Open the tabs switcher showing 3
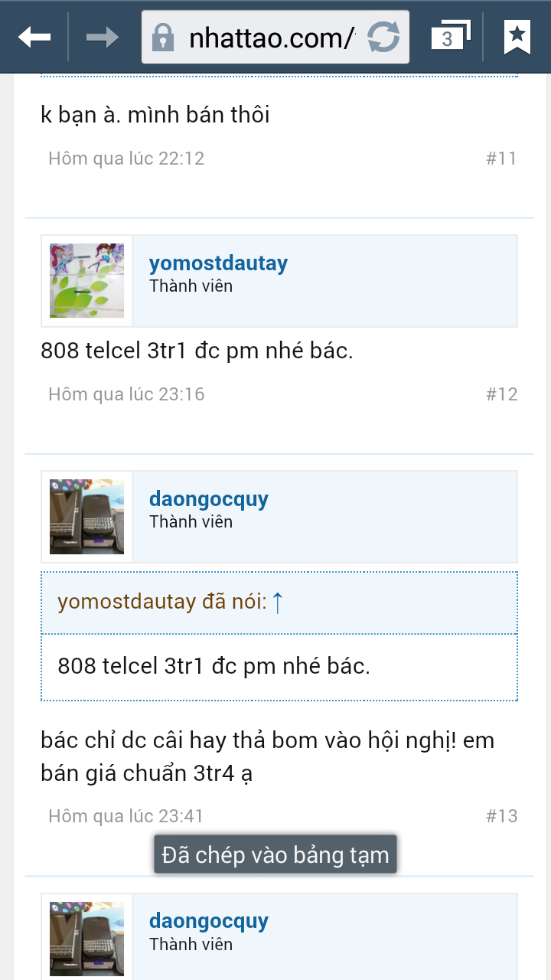Screen dimensions: 551x980 450,35
